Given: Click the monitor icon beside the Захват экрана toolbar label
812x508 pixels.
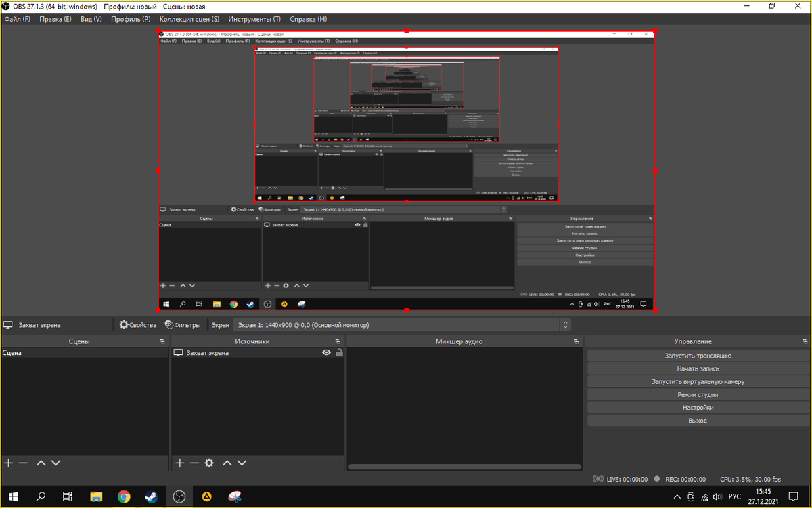Looking at the screenshot, I should 8,325.
